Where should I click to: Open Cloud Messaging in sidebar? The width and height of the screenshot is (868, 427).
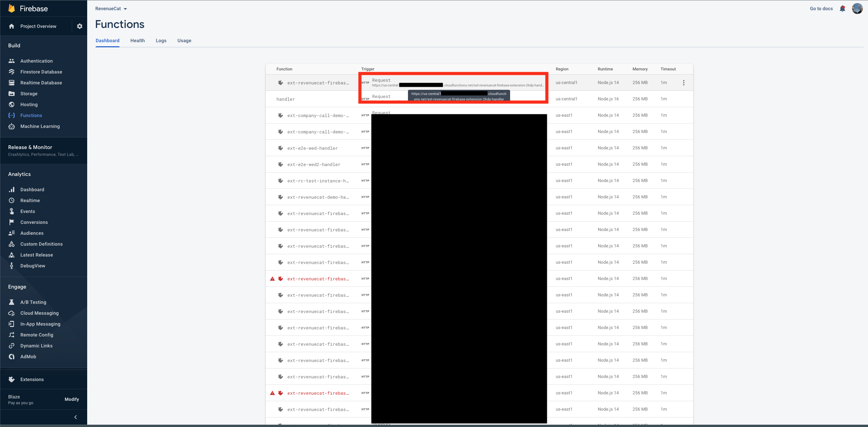[39, 313]
